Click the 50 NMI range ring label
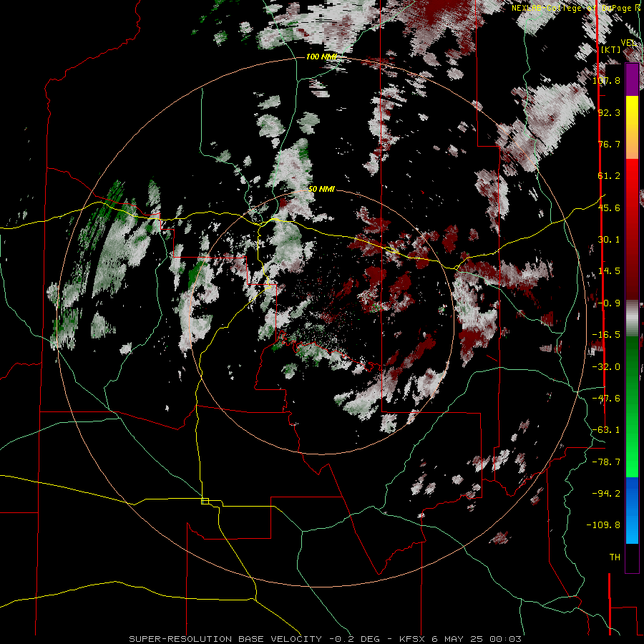The height and width of the screenshot is (644, 644). coord(321,189)
